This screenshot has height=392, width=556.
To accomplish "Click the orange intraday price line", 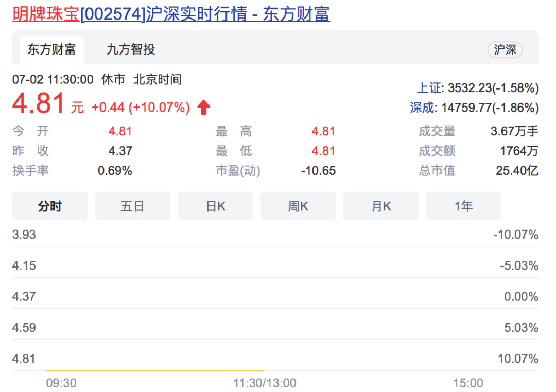I will [155, 370].
